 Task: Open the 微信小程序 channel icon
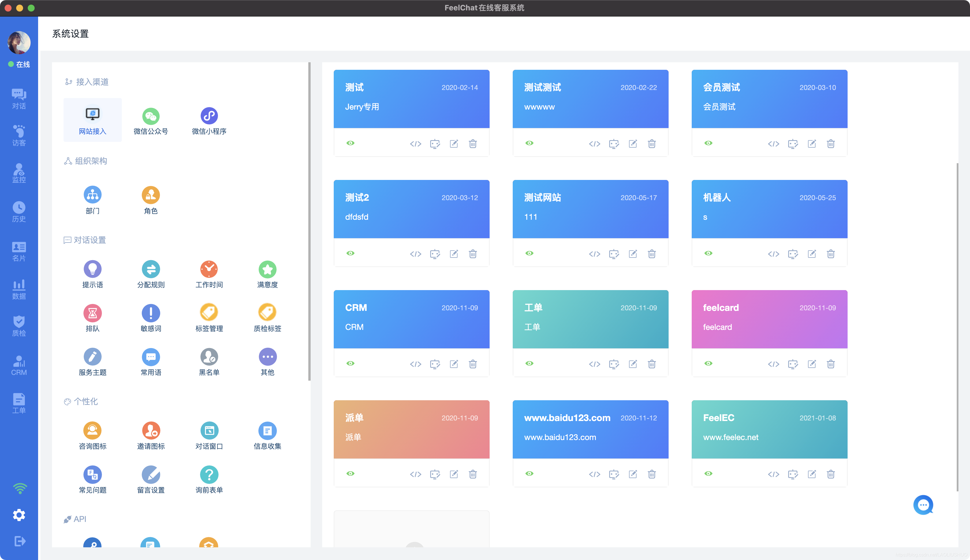209,116
